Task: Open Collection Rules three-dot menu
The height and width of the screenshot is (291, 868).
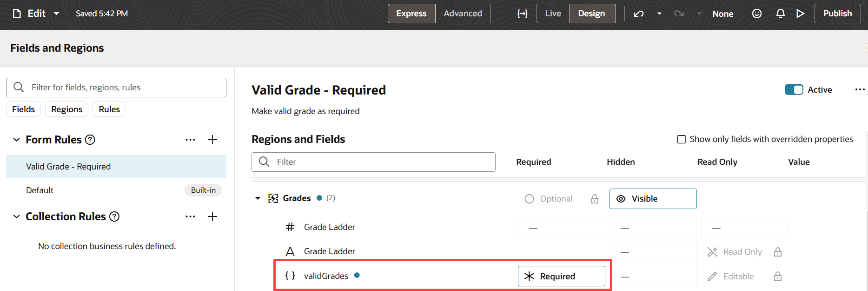Action: coord(190,217)
